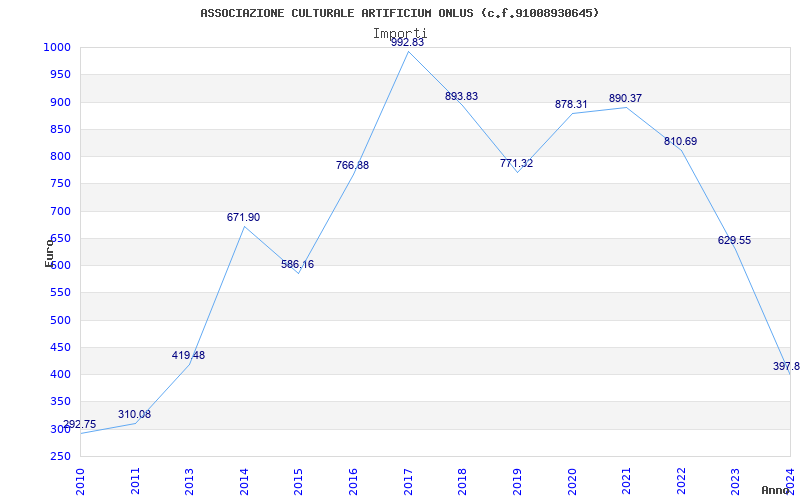Select the 310.08 data label
This screenshot has height=500, width=800.
pyautogui.click(x=135, y=414)
